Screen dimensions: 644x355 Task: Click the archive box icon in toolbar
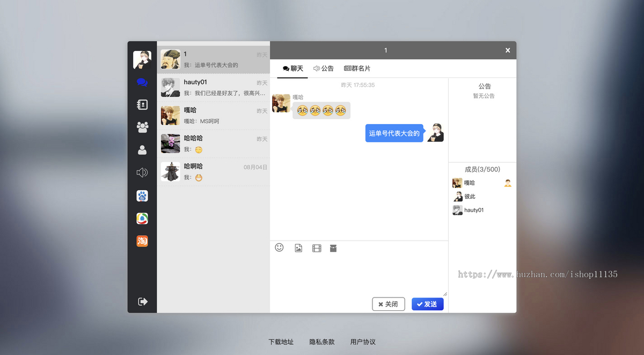(333, 248)
